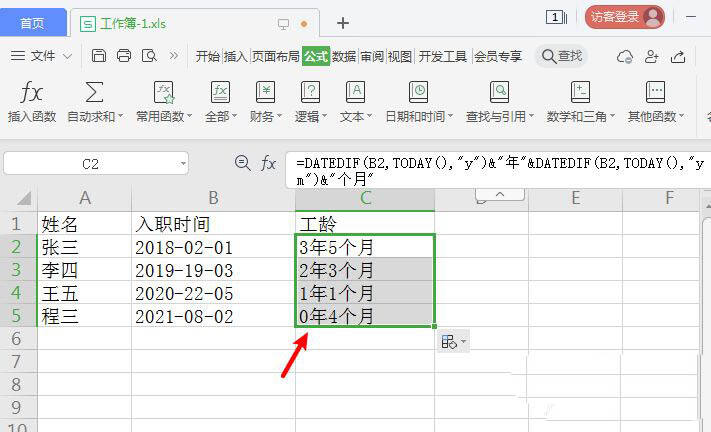
Task: Click the 查找 search button
Action: point(562,56)
